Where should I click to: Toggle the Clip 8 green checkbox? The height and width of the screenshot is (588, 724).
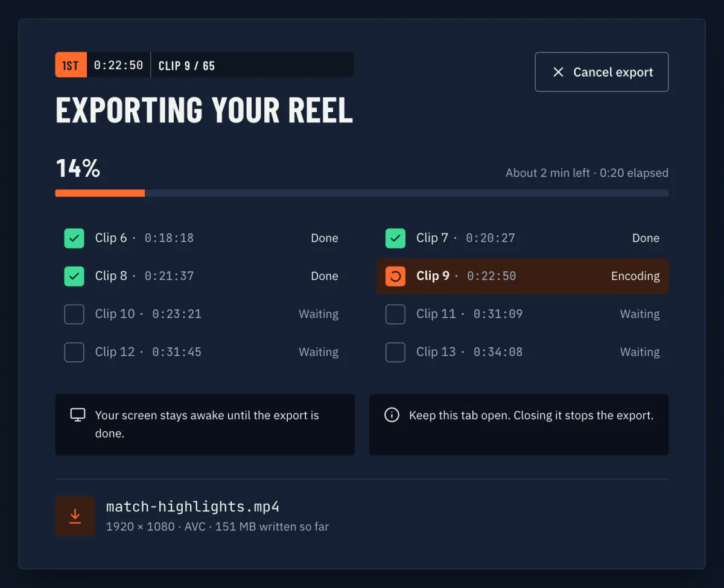[74, 276]
